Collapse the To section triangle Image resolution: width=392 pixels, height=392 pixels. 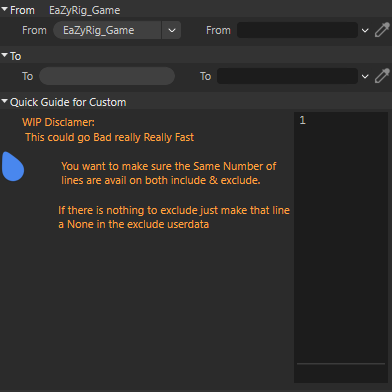[x=5, y=55]
